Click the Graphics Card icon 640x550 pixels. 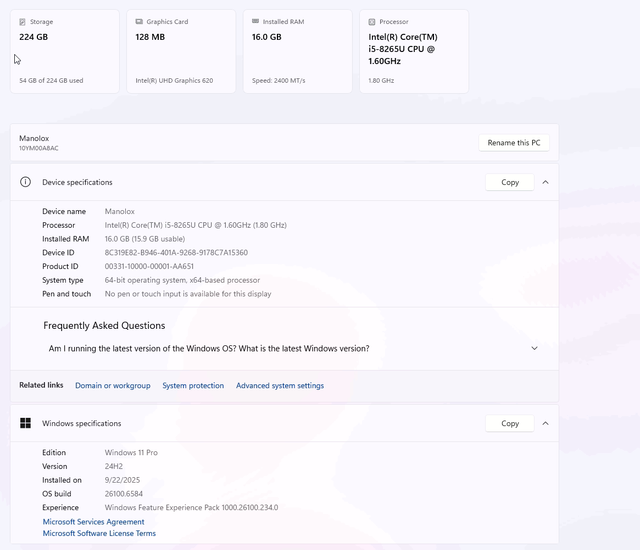coord(139,21)
